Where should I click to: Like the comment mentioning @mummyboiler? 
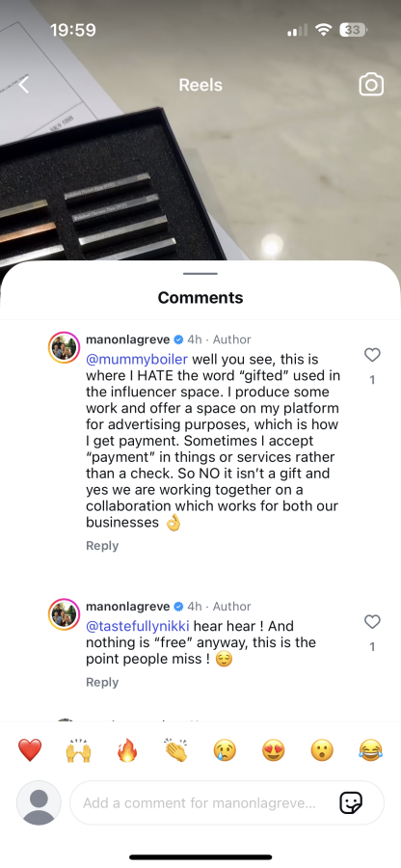tap(372, 355)
